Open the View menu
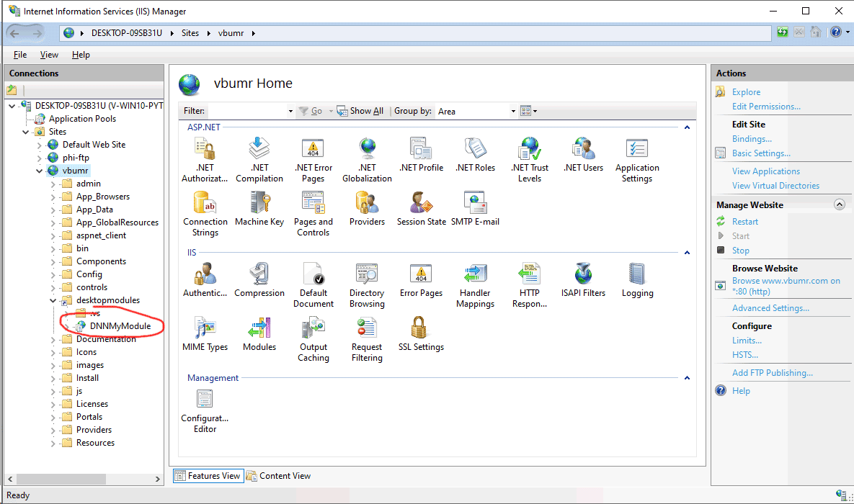The height and width of the screenshot is (504, 854). pyautogui.click(x=48, y=54)
